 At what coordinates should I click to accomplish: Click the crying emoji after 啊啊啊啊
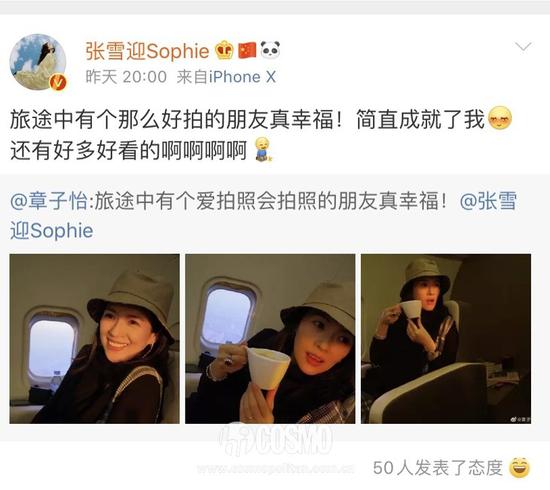[262, 150]
